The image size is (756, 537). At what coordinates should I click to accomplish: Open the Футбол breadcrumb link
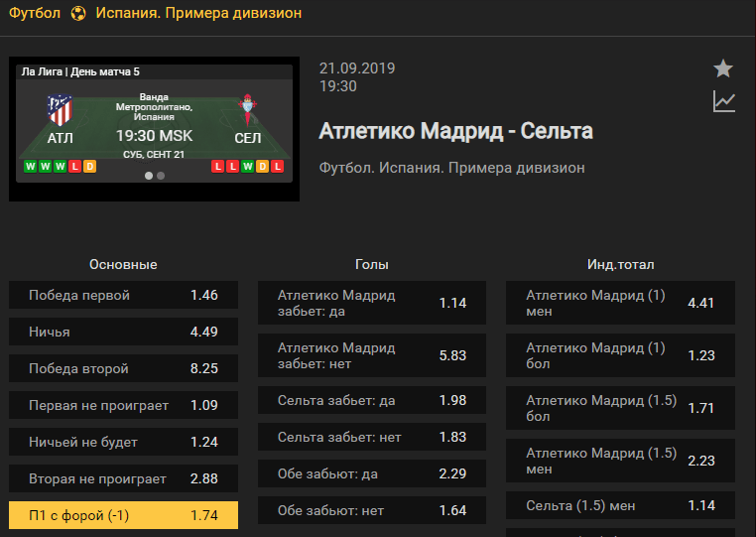tap(35, 13)
